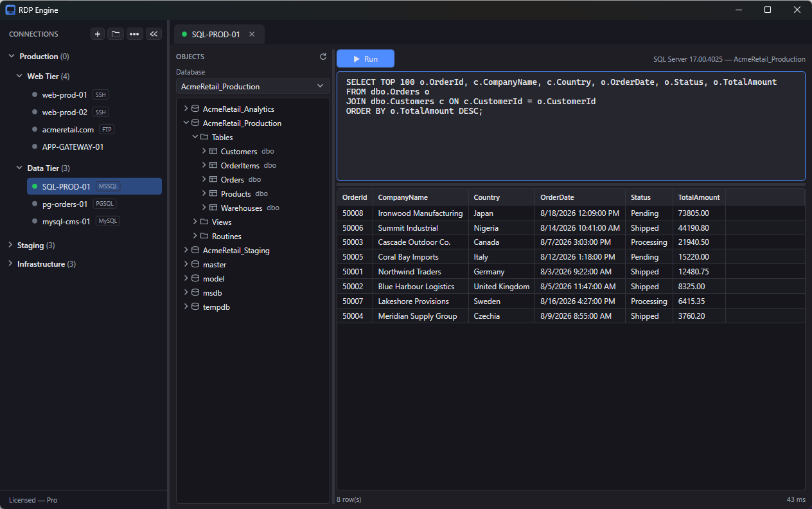Refresh the Objects tree
This screenshot has width=812, height=509.
pos(323,57)
